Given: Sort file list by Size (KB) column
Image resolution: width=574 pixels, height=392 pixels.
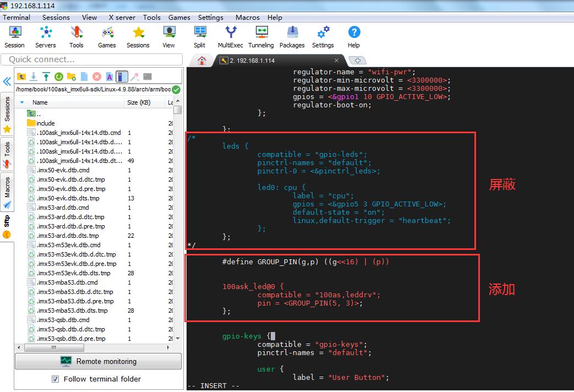Looking at the screenshot, I should [x=139, y=102].
